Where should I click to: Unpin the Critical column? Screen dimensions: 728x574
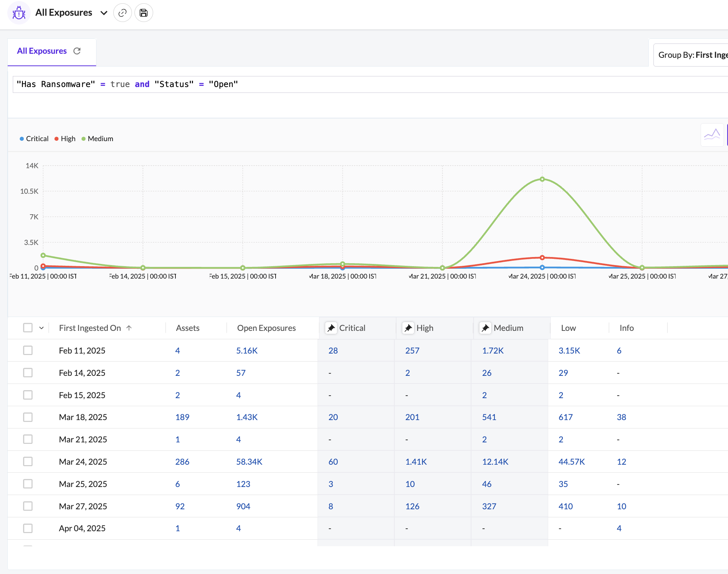[331, 328]
